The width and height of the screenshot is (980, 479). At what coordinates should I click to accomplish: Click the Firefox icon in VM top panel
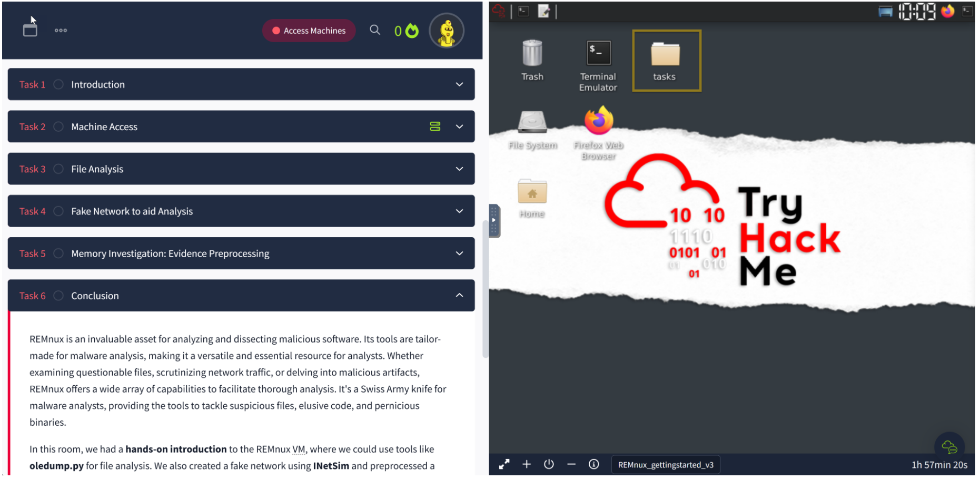pyautogui.click(x=948, y=11)
